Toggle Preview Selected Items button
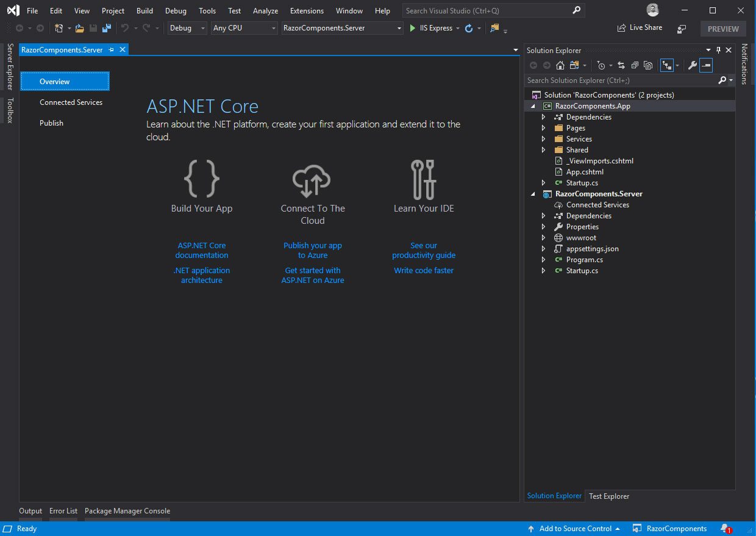756x536 pixels. [x=706, y=65]
